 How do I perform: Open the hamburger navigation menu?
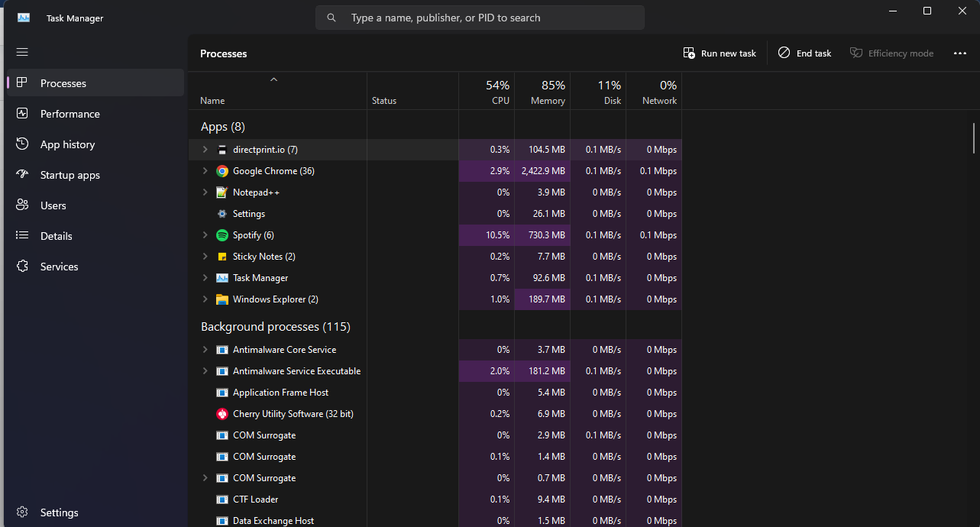click(22, 52)
